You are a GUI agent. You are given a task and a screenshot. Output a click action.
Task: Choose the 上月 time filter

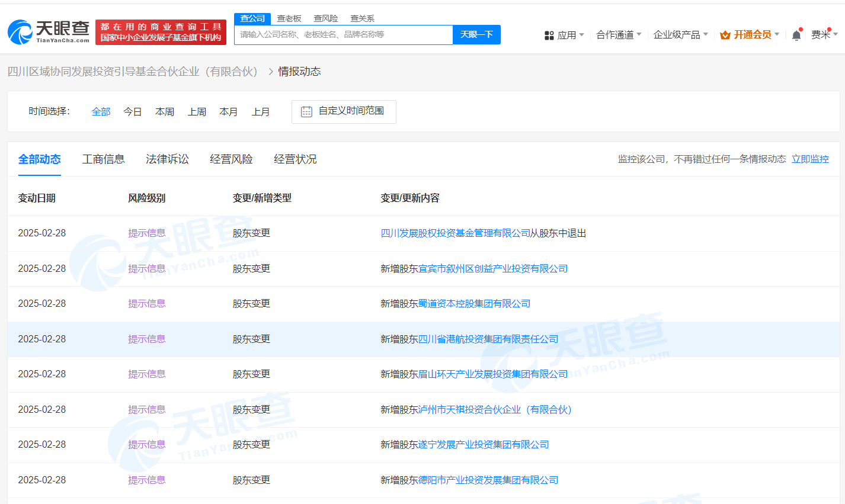[260, 112]
